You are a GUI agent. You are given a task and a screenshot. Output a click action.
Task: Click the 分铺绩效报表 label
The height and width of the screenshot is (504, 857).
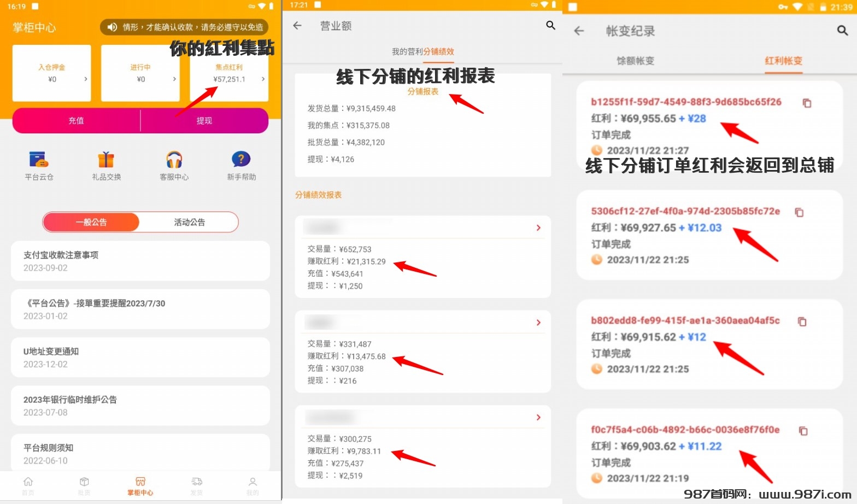[x=319, y=195]
